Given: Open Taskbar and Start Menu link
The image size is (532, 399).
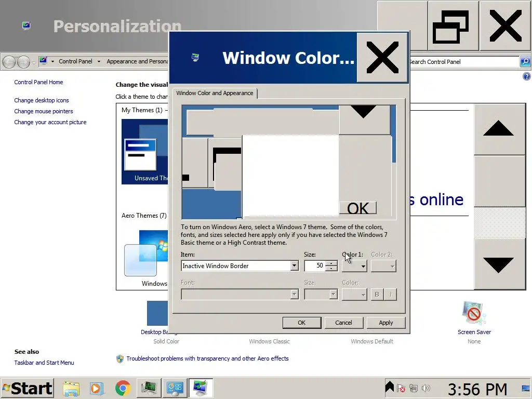Looking at the screenshot, I should pos(44,363).
